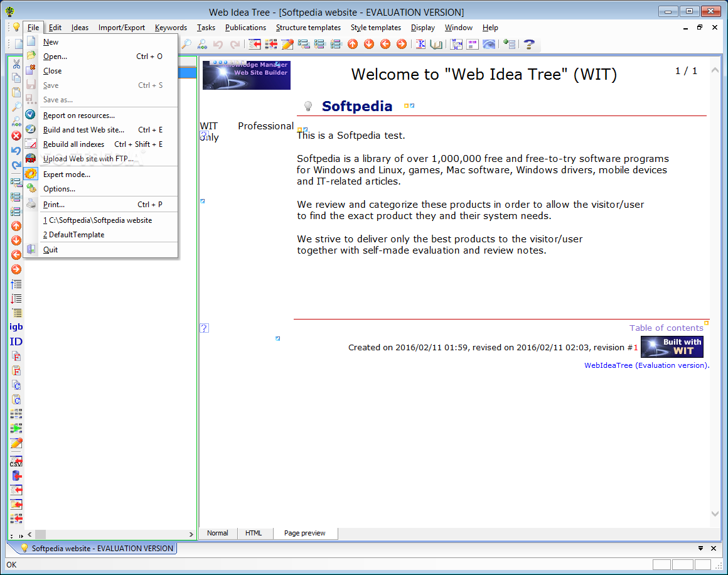Click the question mark help icon
Image resolution: width=728 pixels, height=575 pixels.
coord(529,44)
